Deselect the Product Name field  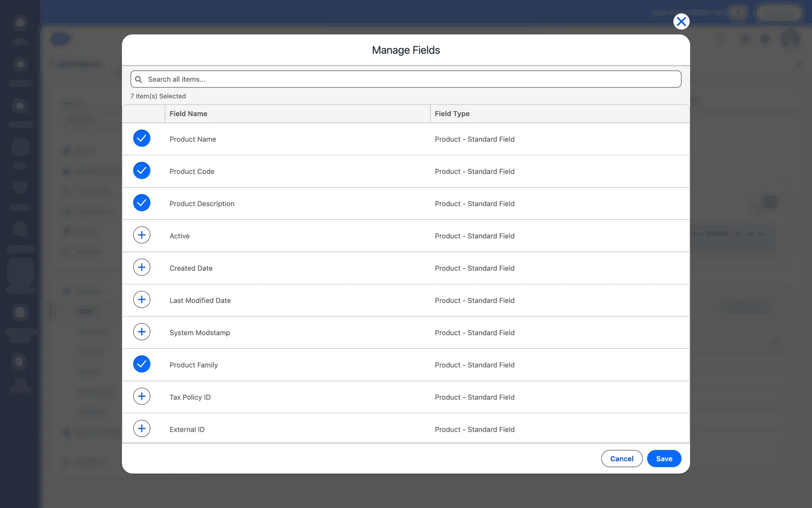click(x=142, y=138)
